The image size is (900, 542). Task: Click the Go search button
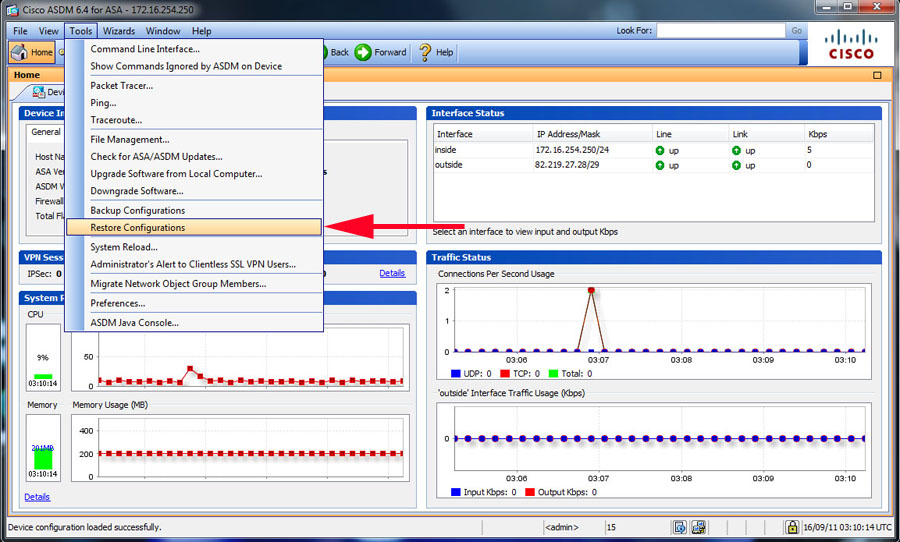797,30
